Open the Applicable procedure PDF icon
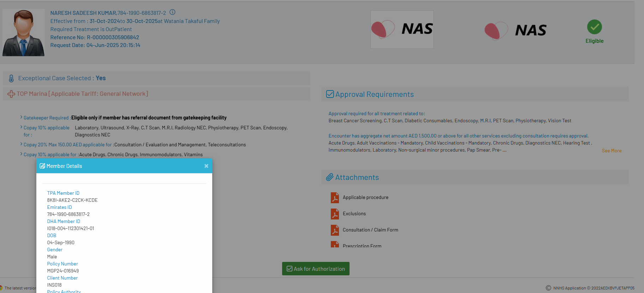This screenshot has width=644, height=293. (335, 198)
